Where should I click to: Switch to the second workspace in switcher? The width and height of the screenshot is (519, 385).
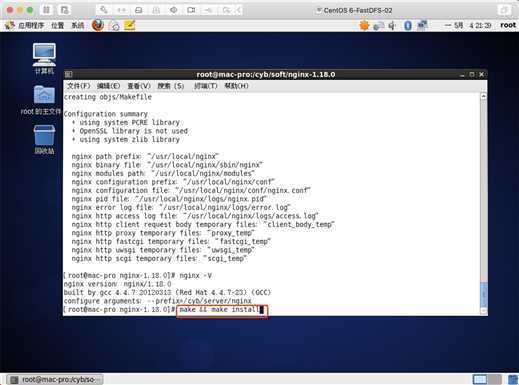(495, 379)
